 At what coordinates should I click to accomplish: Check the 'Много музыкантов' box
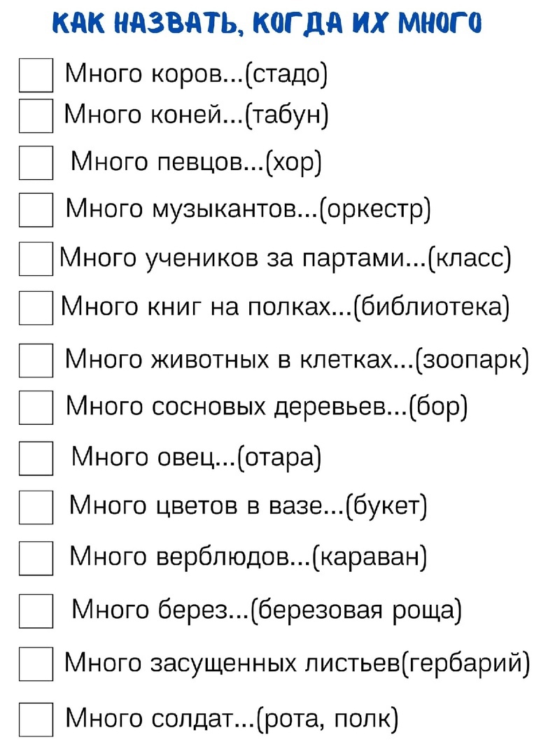[36, 210]
